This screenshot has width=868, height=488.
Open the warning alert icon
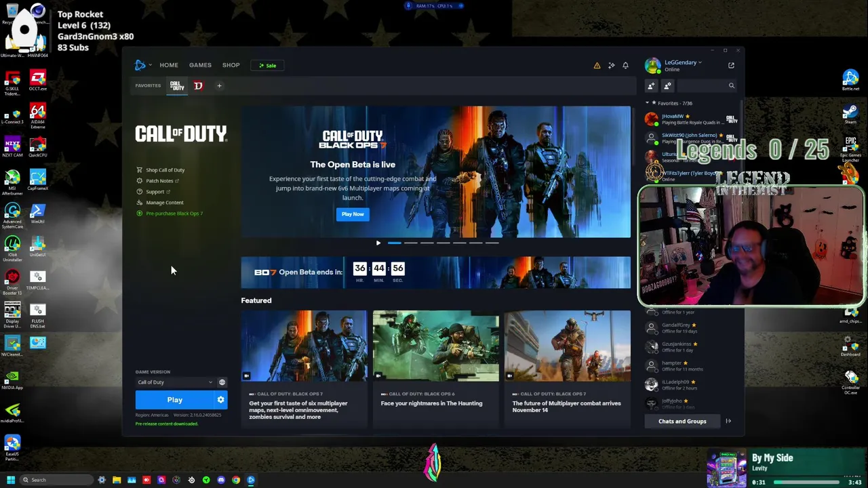597,66
